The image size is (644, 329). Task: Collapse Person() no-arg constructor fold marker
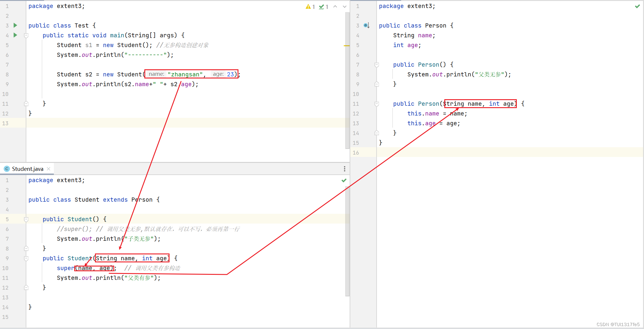coord(377,65)
